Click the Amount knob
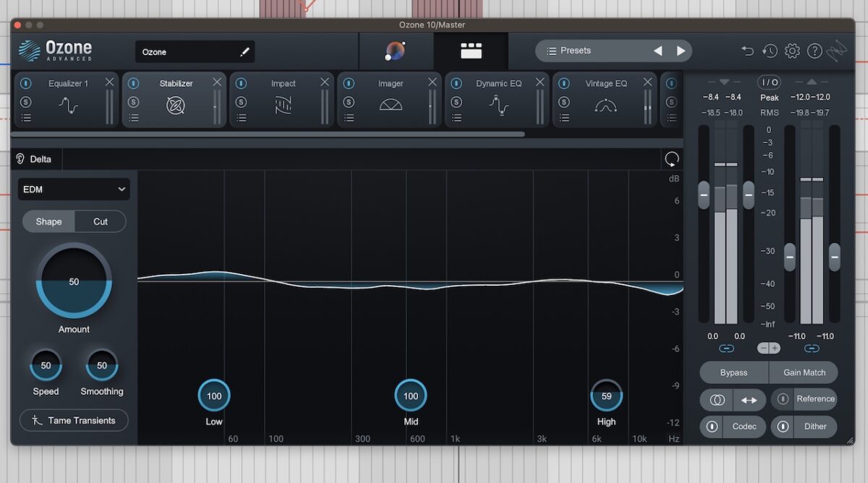Viewport: 868px width, 483px height. point(74,281)
